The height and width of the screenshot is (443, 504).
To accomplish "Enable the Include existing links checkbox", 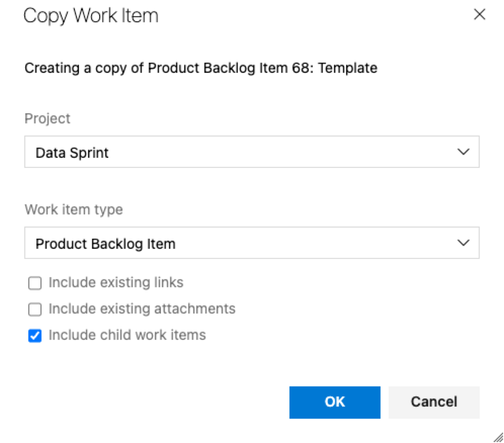I will tap(35, 283).
